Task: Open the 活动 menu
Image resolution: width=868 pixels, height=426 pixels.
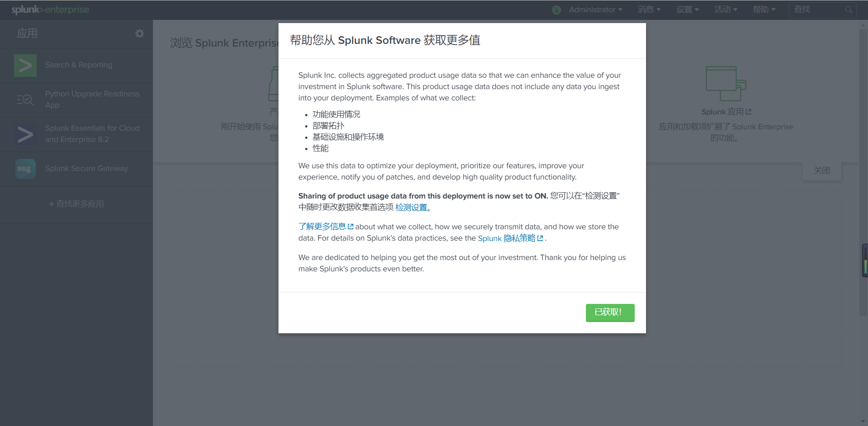Action: [726, 9]
